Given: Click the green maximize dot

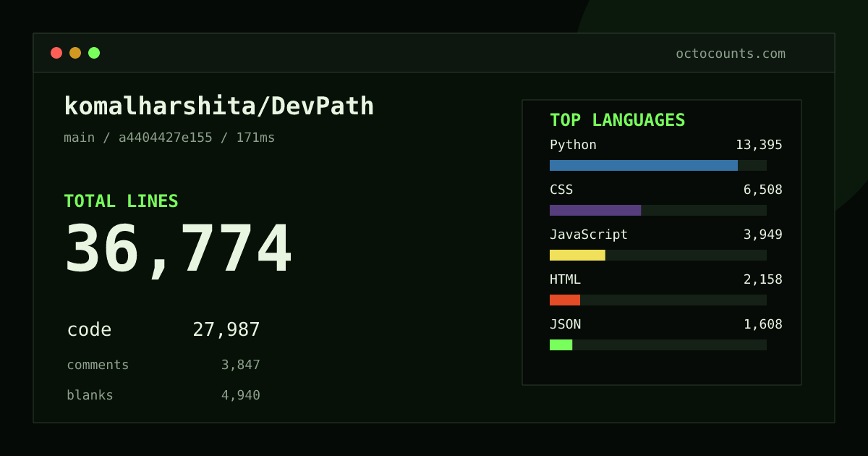Looking at the screenshot, I should point(94,53).
